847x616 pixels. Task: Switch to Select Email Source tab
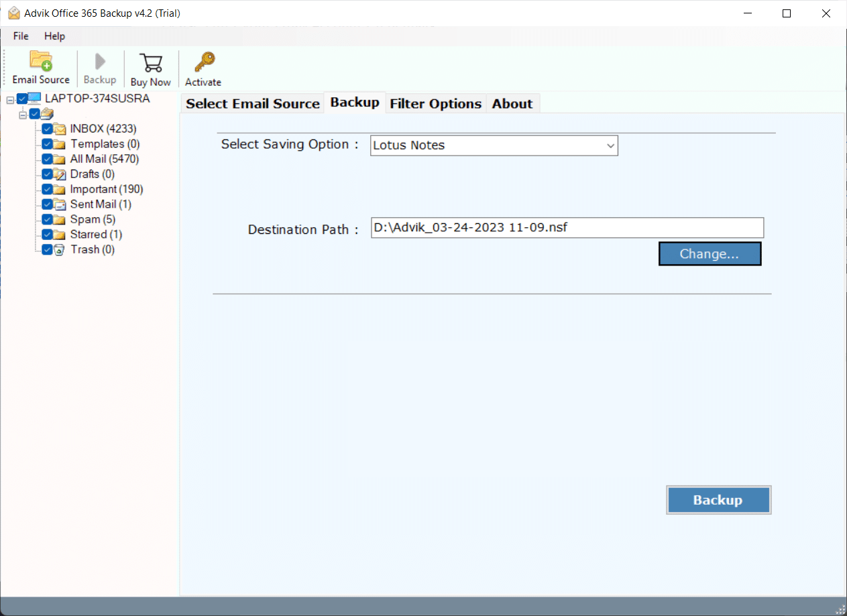(x=253, y=104)
